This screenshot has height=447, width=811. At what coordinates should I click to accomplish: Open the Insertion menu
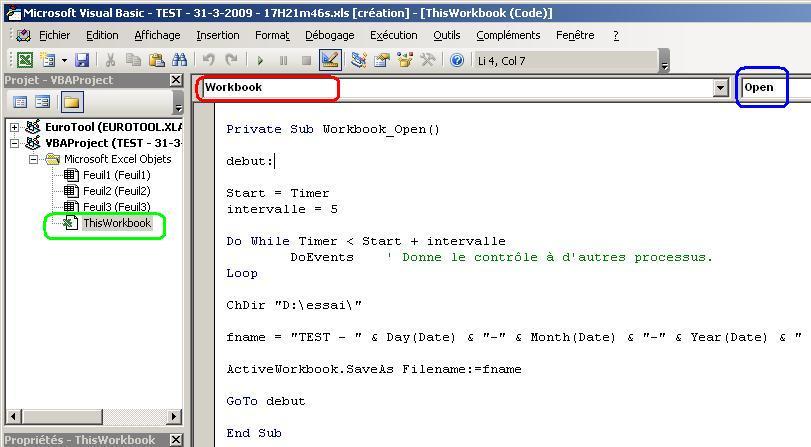[218, 35]
